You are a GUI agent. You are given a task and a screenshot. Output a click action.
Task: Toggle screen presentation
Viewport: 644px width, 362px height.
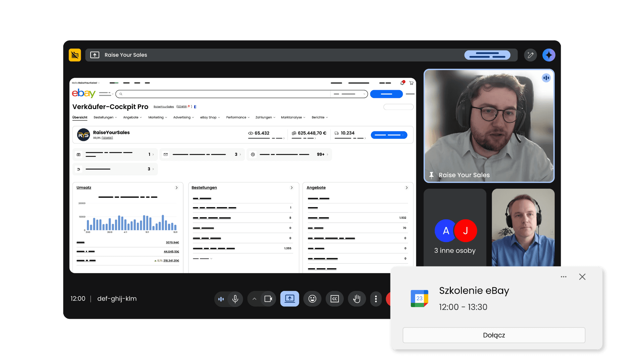[x=290, y=299]
